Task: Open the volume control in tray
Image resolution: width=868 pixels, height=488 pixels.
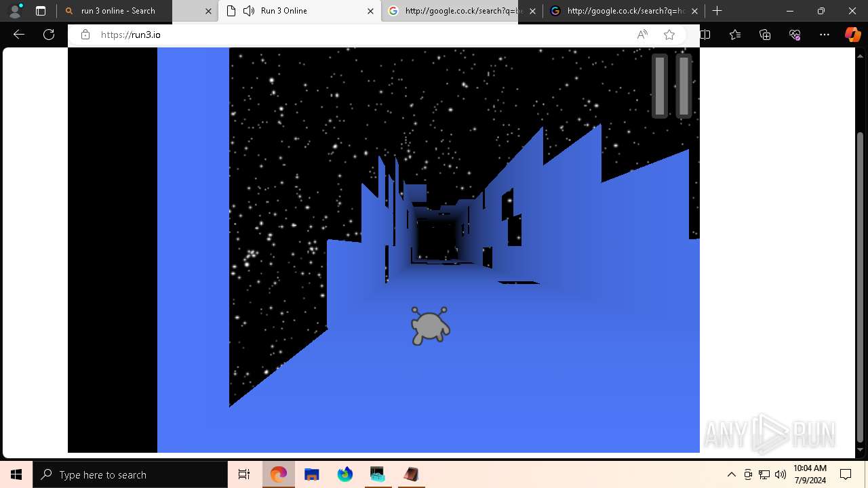Action: [x=781, y=474]
